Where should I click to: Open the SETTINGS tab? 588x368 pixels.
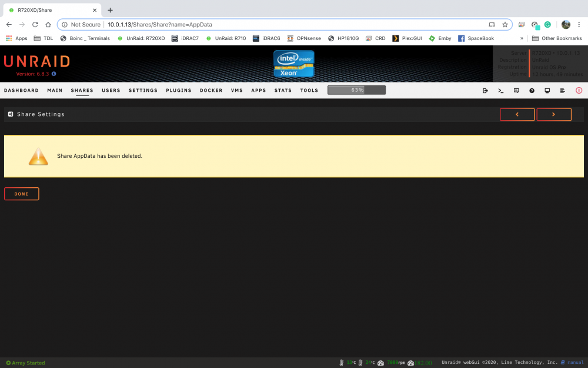(x=143, y=90)
